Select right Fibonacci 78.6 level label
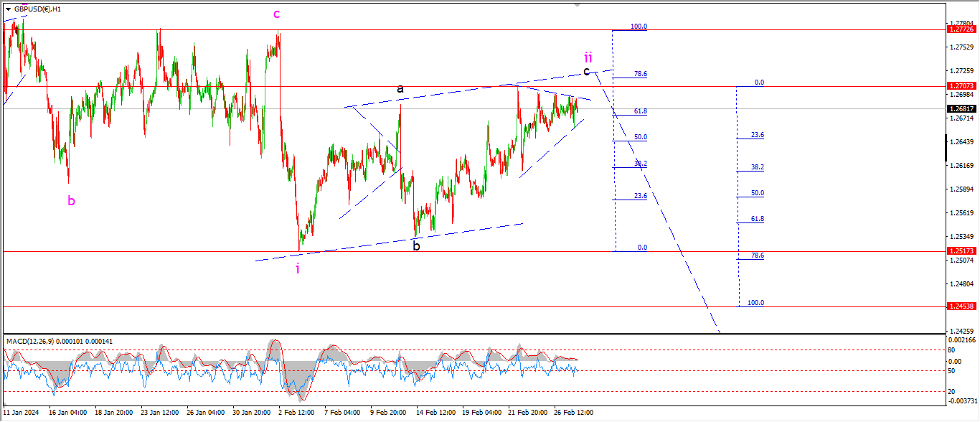Viewport: 980px width, 422px height. tap(757, 255)
